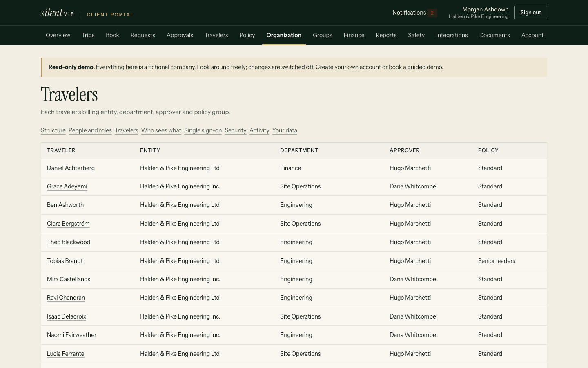The image size is (588, 368).
Task: Open the Structure sub-link
Action: [x=53, y=130]
